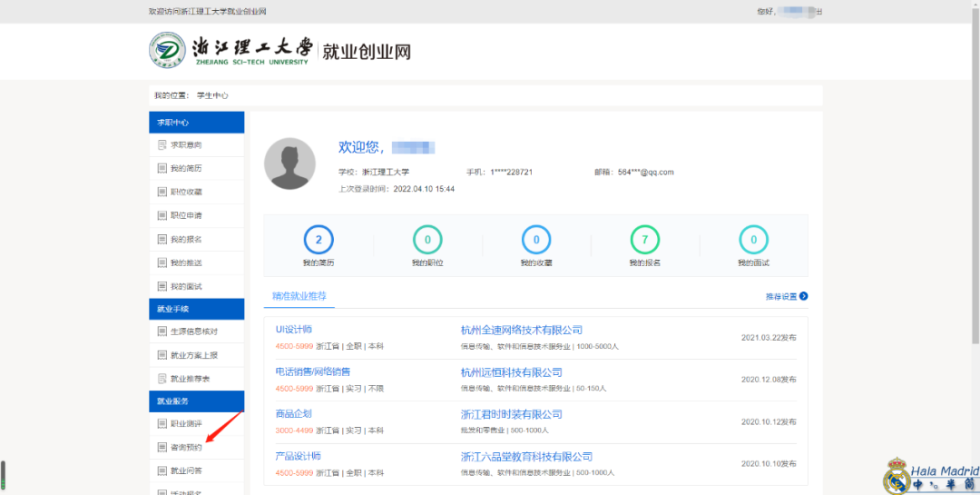Click the user avatar profile picture
The width and height of the screenshot is (980, 495).
[x=289, y=164]
